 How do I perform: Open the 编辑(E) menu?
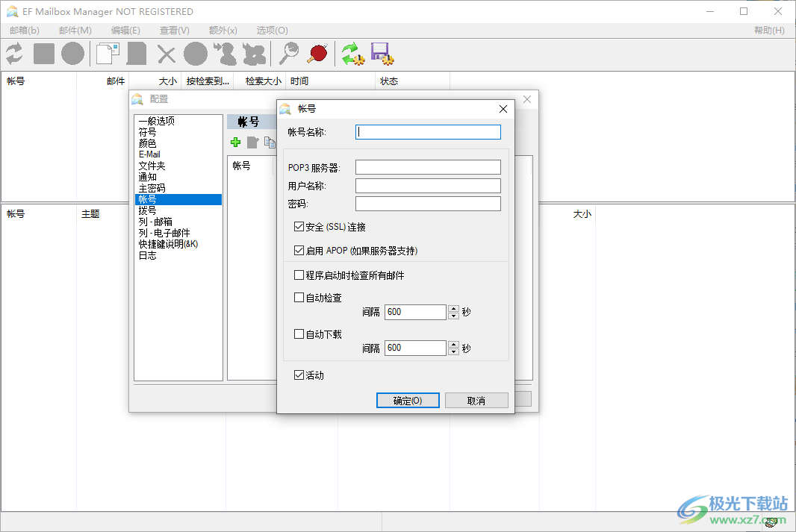coord(125,31)
